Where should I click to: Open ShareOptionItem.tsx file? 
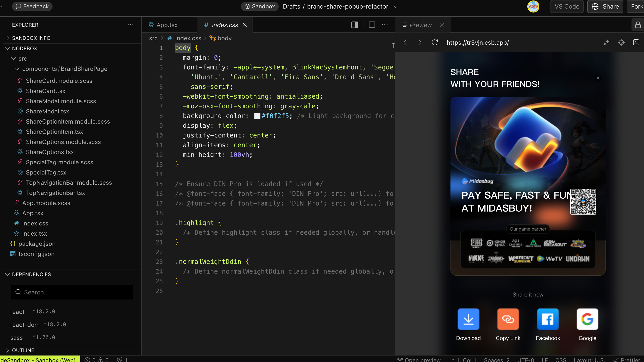coord(54,132)
